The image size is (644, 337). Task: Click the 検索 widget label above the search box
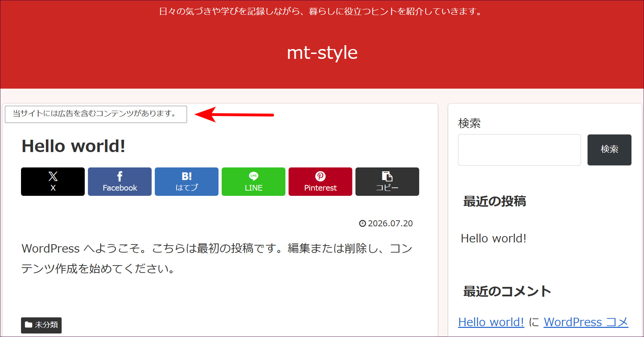pos(469,123)
